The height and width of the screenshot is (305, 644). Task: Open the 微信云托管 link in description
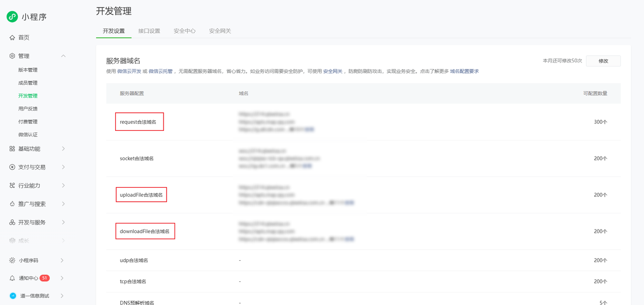pyautogui.click(x=160, y=71)
